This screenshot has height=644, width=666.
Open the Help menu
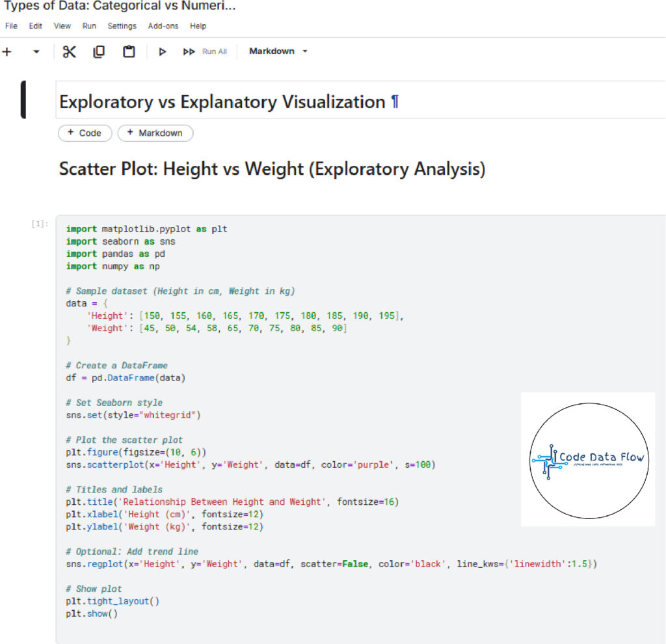(x=198, y=26)
